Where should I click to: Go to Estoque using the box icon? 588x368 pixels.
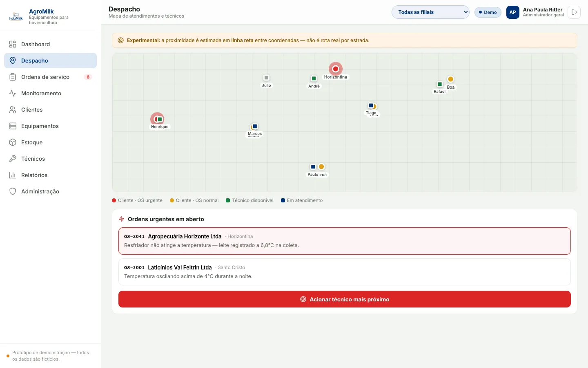point(13,142)
